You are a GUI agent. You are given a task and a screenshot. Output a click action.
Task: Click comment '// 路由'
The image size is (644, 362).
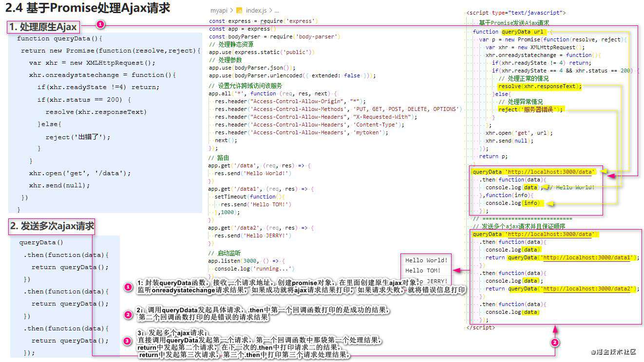[219, 158]
